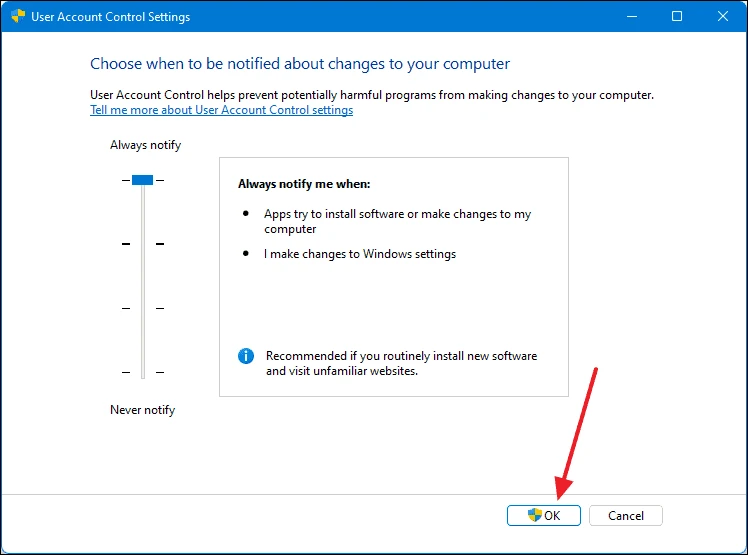Click the 'Always notify me when:' heading

point(304,184)
